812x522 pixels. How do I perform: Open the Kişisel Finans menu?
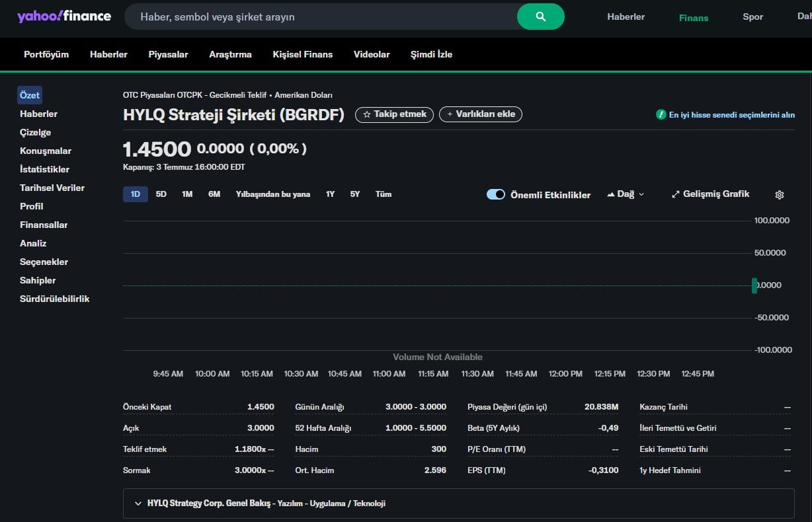[303, 54]
